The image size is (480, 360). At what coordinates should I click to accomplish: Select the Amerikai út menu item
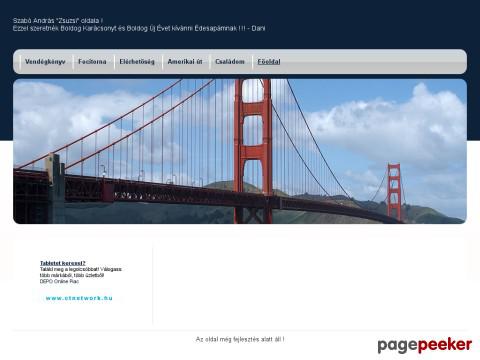click(185, 62)
